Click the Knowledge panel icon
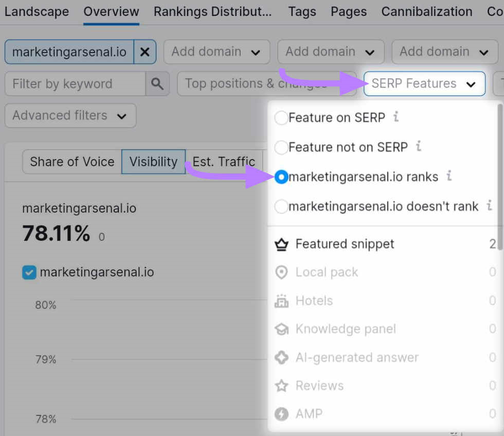This screenshot has height=436, width=504. coord(281,329)
